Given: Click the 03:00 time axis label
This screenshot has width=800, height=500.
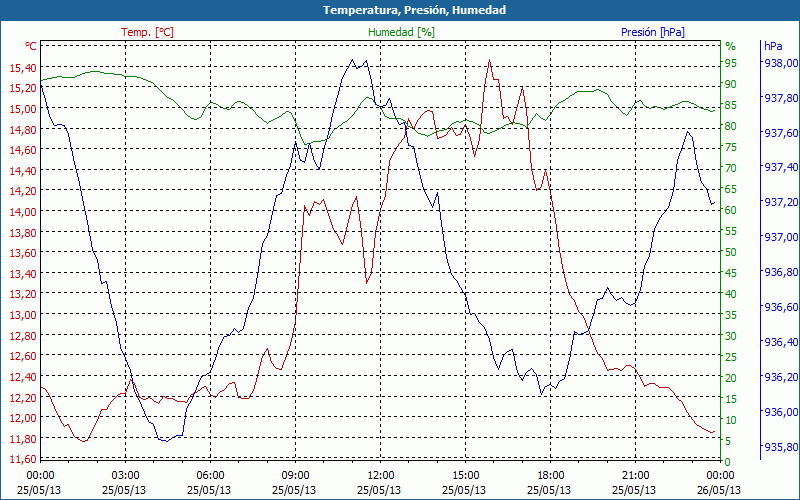Looking at the screenshot, I should coord(126,476).
